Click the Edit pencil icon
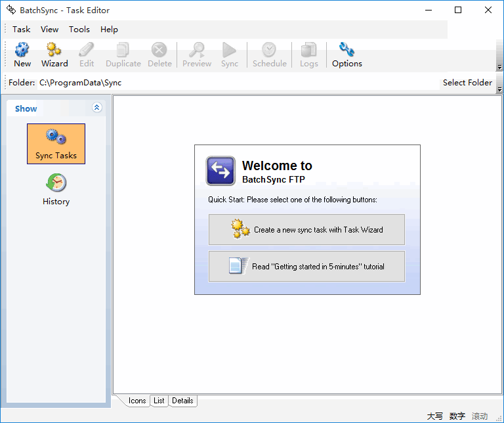This screenshot has height=423, width=504. [87, 55]
